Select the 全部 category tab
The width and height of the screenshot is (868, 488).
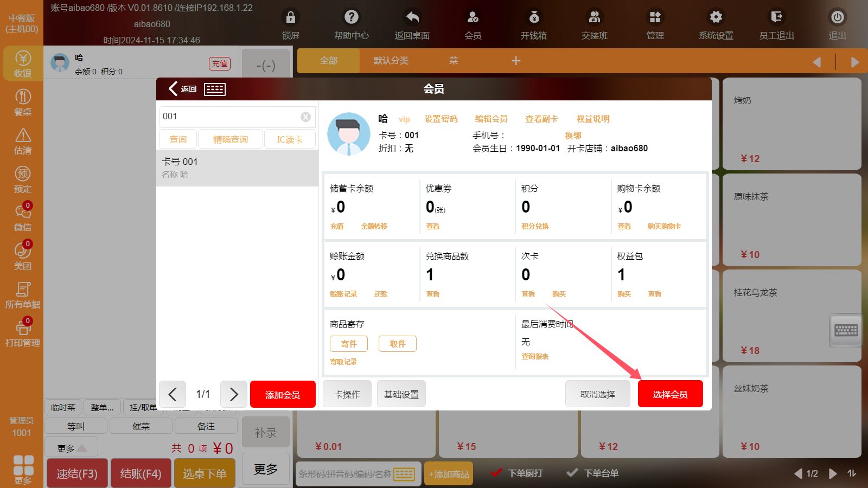[329, 61]
